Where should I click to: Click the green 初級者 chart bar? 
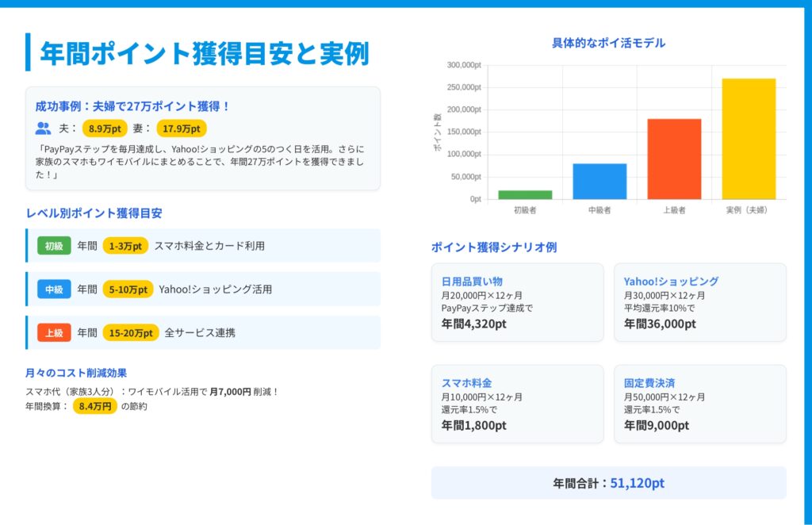tap(525, 194)
